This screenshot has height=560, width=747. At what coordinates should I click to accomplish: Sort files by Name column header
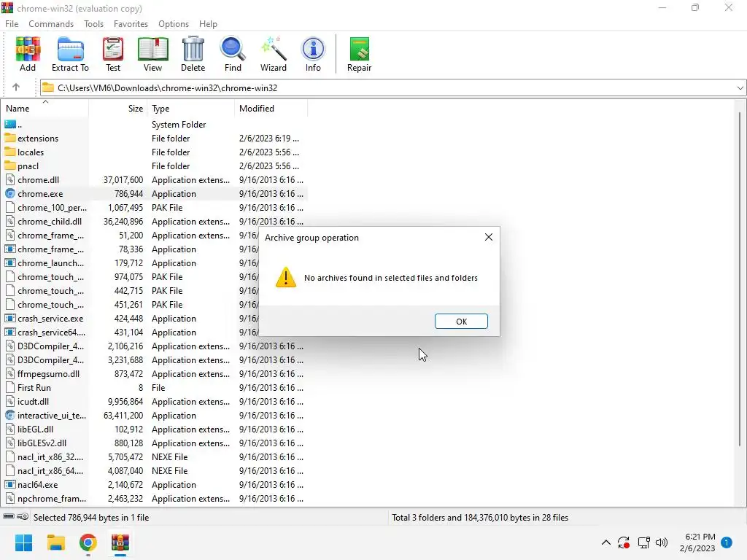[x=45, y=109]
